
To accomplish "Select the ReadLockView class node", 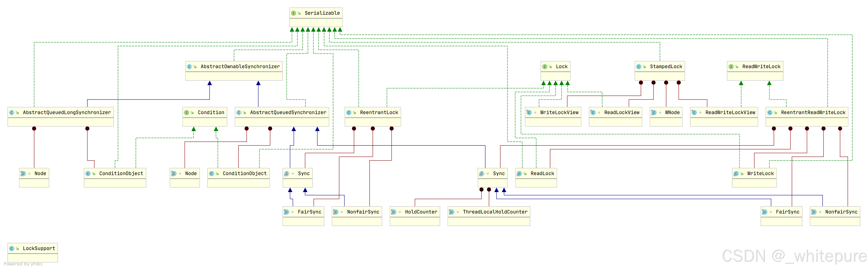I will tap(621, 113).
